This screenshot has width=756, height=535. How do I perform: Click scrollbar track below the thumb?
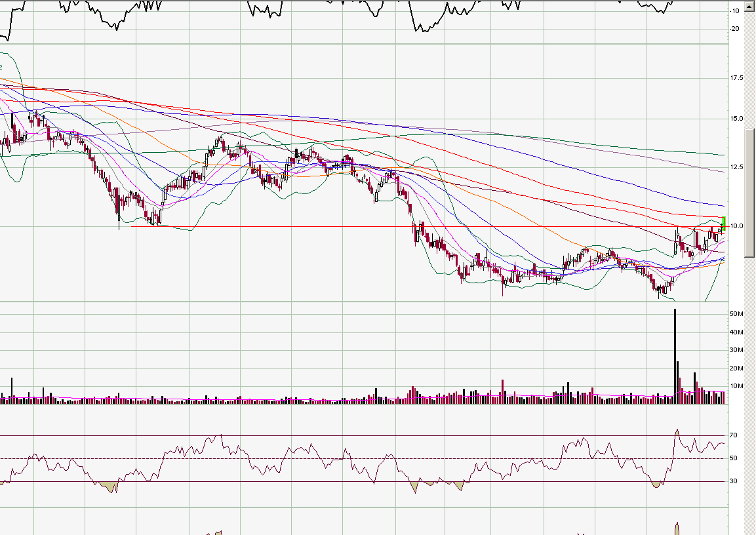pyautogui.click(x=751, y=393)
